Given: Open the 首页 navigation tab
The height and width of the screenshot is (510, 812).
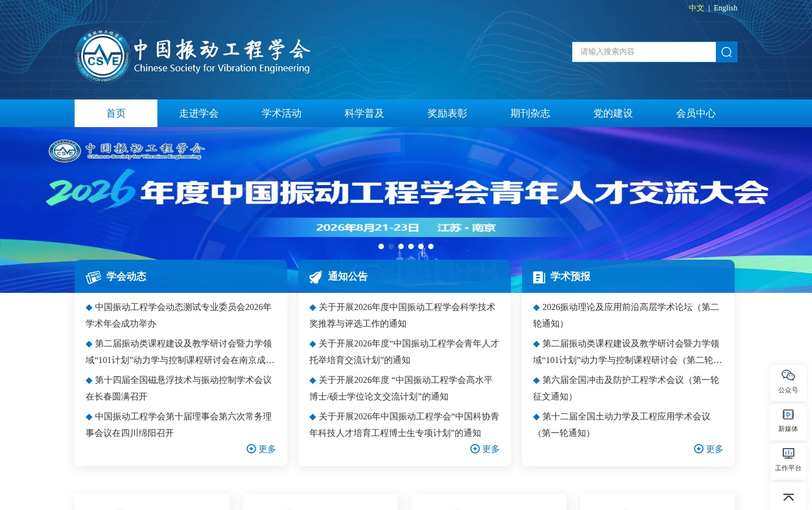Looking at the screenshot, I should [x=116, y=113].
